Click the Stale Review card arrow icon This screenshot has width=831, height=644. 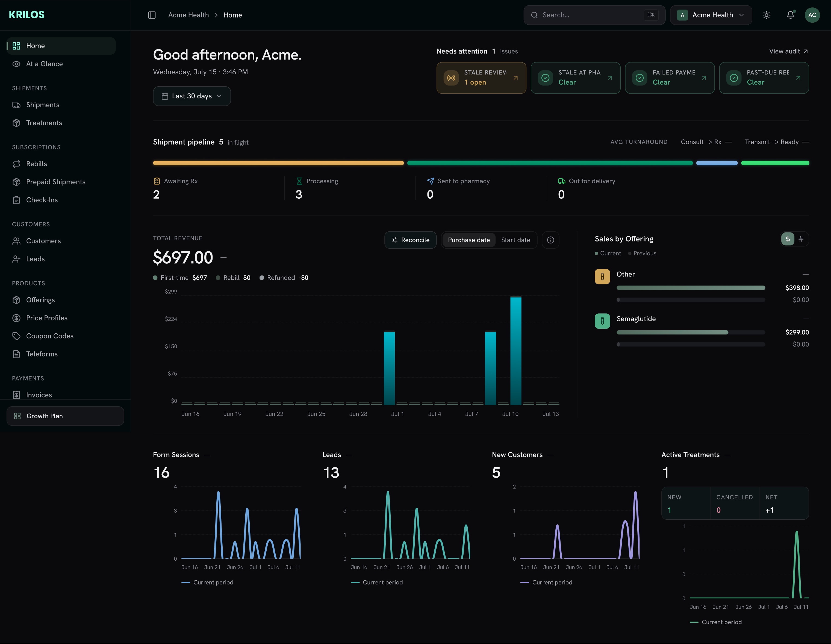coord(515,78)
